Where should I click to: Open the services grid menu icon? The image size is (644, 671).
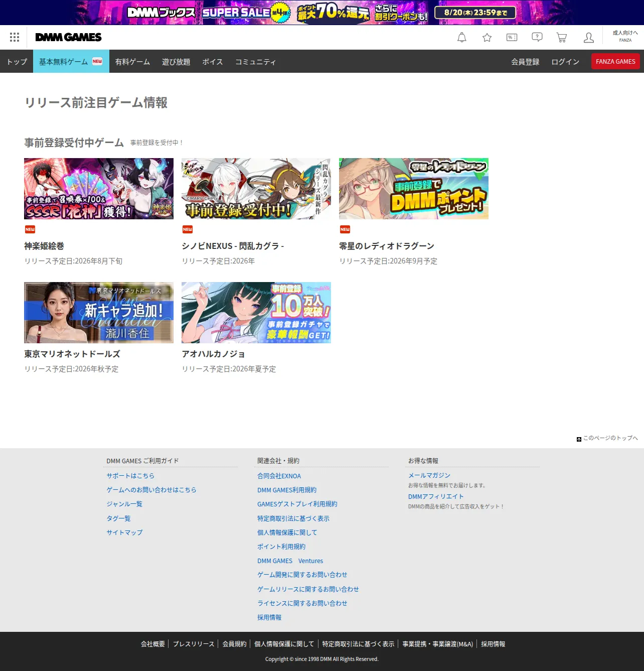coord(15,37)
